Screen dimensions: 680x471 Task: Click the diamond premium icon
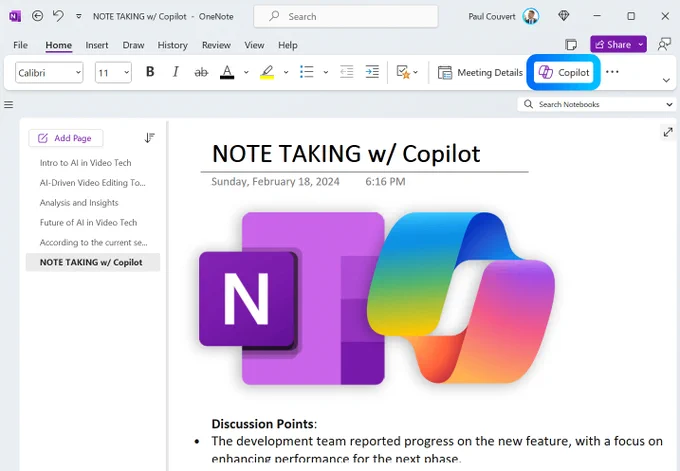point(563,16)
